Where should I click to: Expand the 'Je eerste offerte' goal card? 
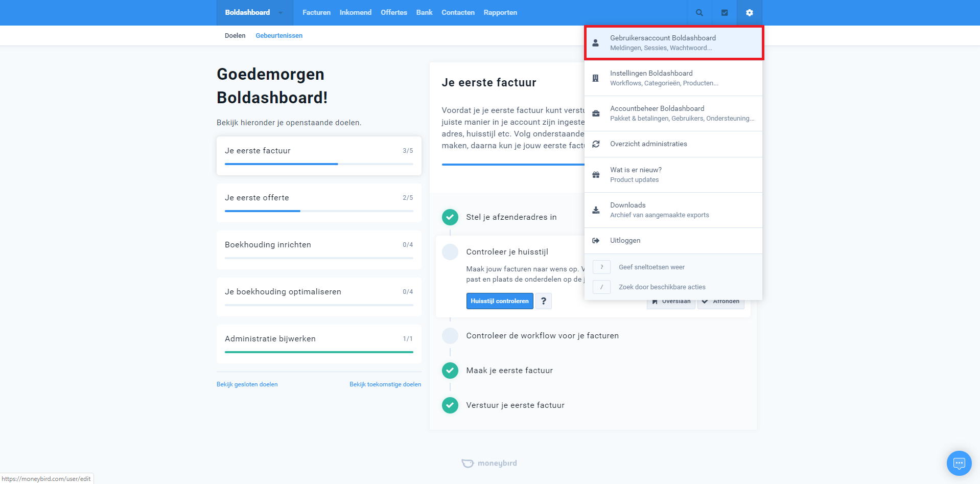point(319,202)
